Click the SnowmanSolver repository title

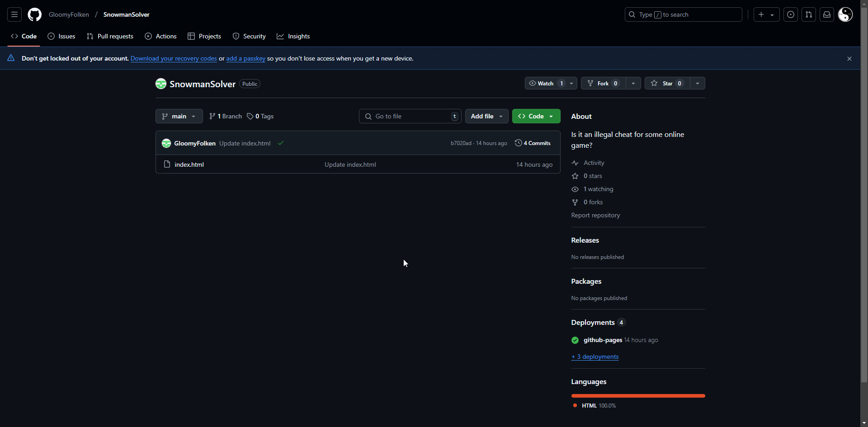pyautogui.click(x=203, y=84)
